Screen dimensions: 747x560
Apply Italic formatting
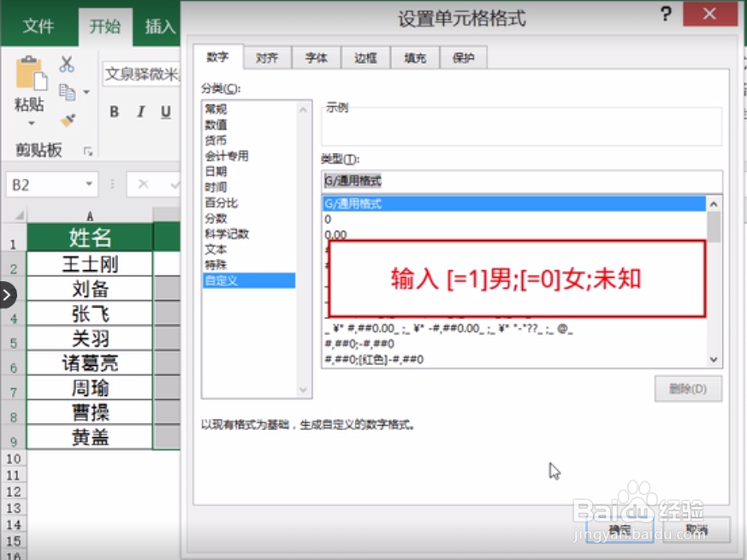[140, 111]
